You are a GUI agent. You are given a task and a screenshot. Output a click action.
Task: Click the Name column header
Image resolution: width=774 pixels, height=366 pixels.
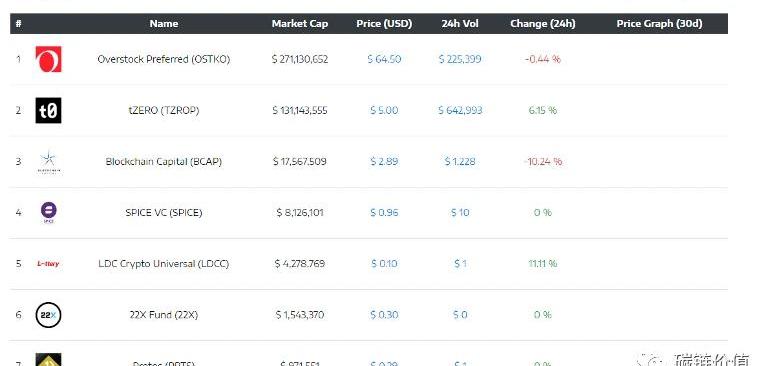(164, 24)
